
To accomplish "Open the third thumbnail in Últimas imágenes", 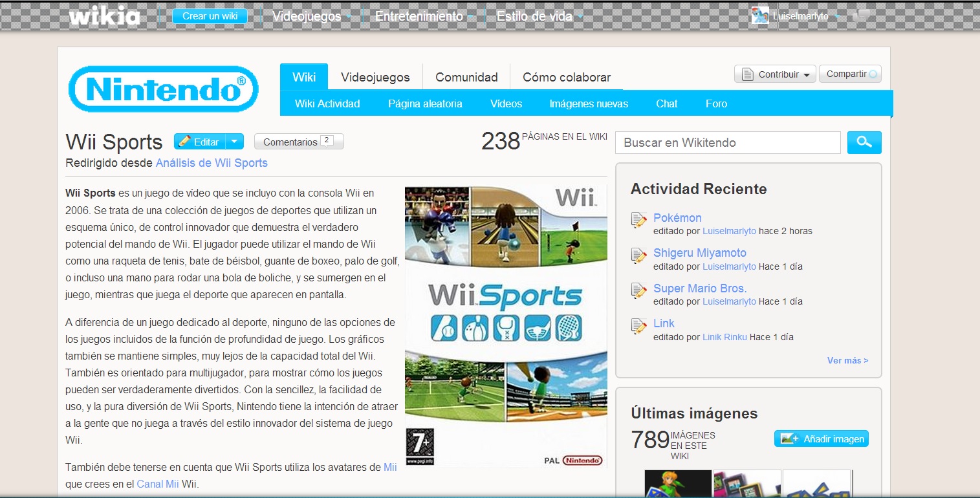I will [x=817, y=483].
